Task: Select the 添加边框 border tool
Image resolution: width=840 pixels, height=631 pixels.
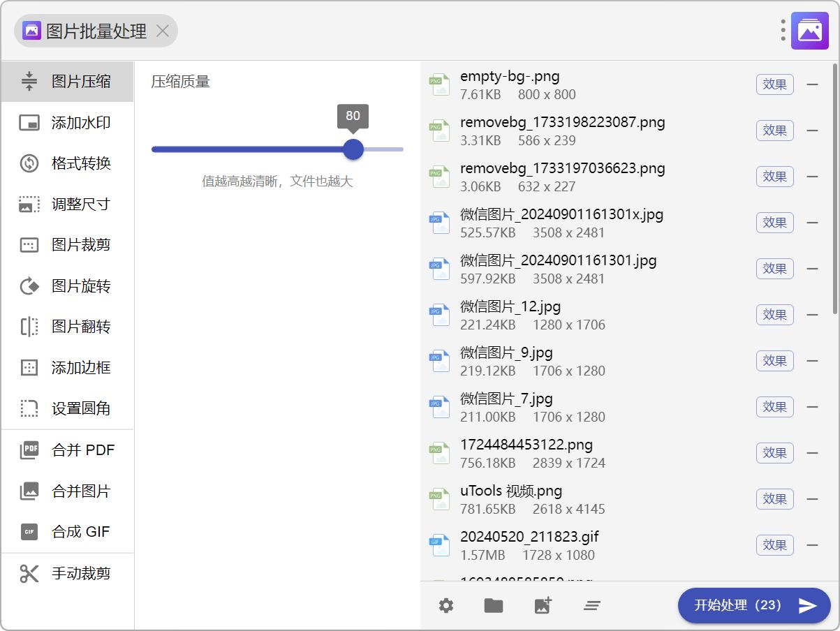Action: tap(68, 368)
